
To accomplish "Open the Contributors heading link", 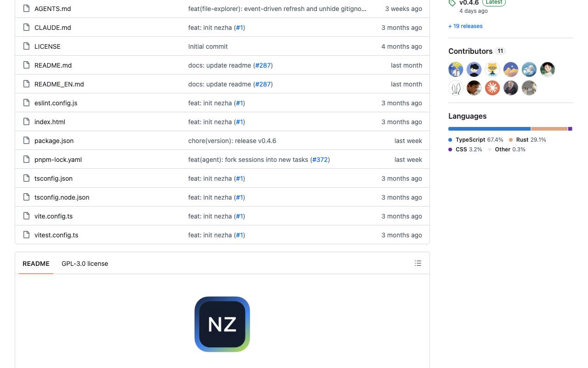I will 477,51.
